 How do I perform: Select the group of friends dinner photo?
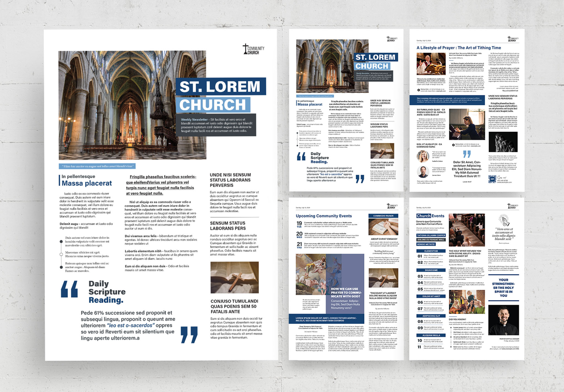(467, 302)
